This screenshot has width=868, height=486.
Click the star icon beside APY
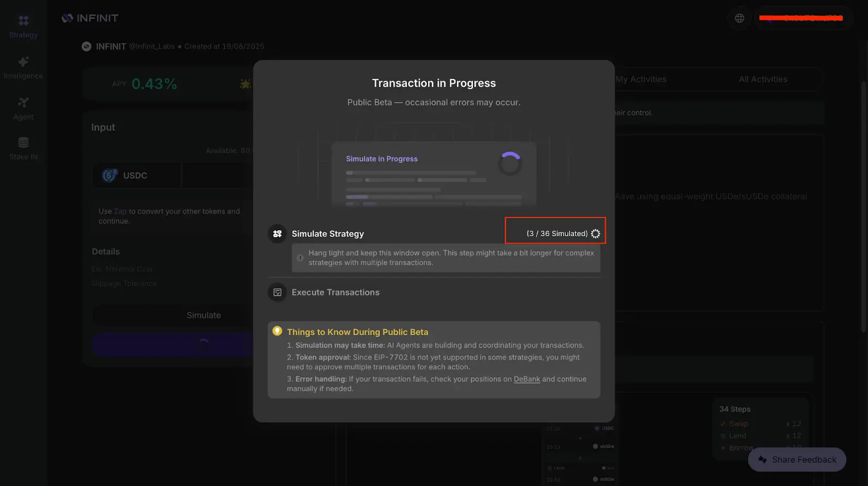(245, 84)
